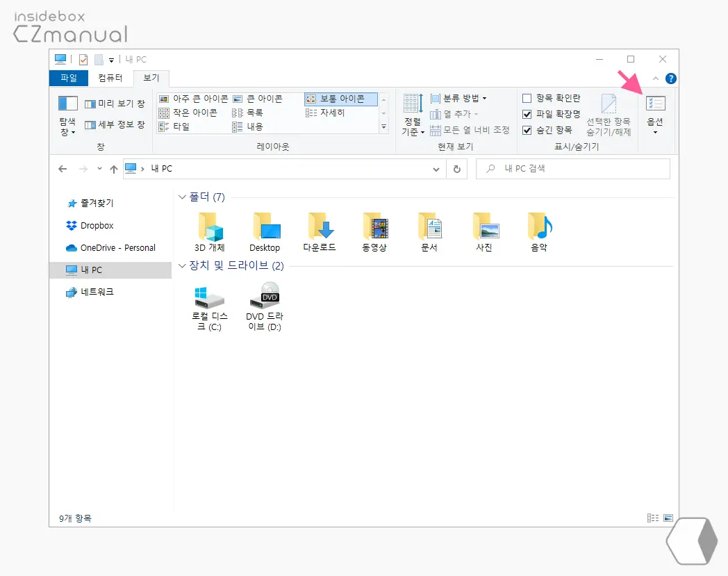Select the 3D 개체 folder
The image size is (728, 576).
[209, 232]
